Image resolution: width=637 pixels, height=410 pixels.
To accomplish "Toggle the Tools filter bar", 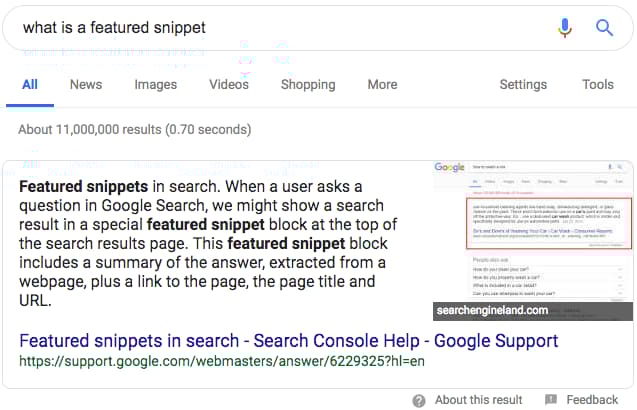I will (x=598, y=85).
